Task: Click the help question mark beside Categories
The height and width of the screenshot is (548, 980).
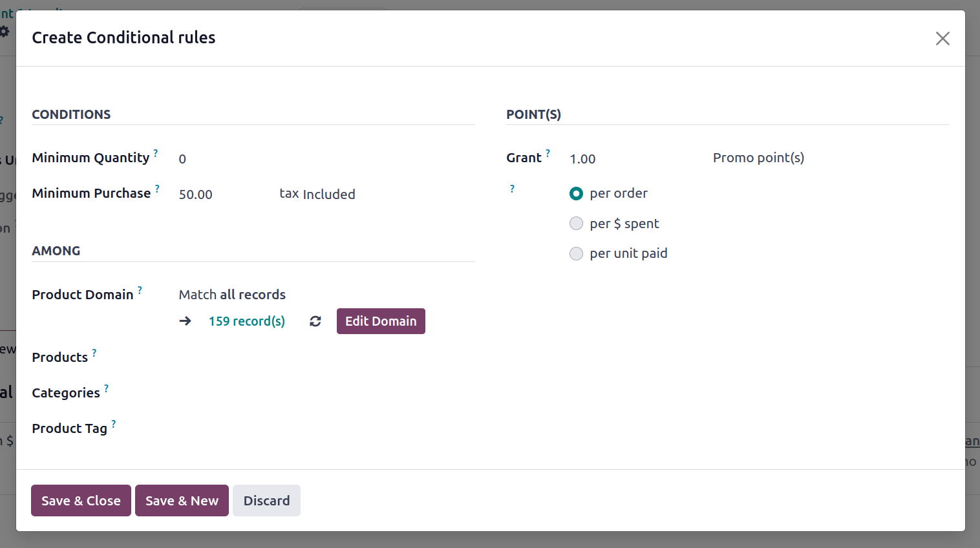Action: pyautogui.click(x=107, y=388)
